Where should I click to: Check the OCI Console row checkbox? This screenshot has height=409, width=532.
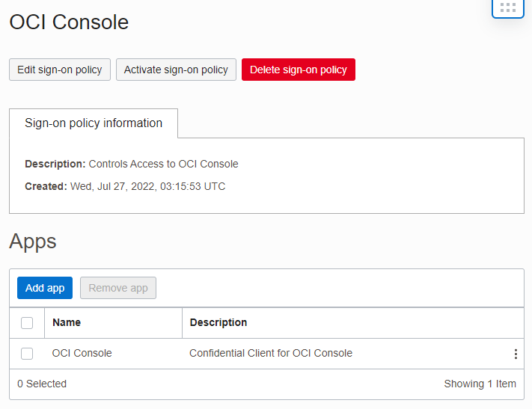tap(27, 354)
